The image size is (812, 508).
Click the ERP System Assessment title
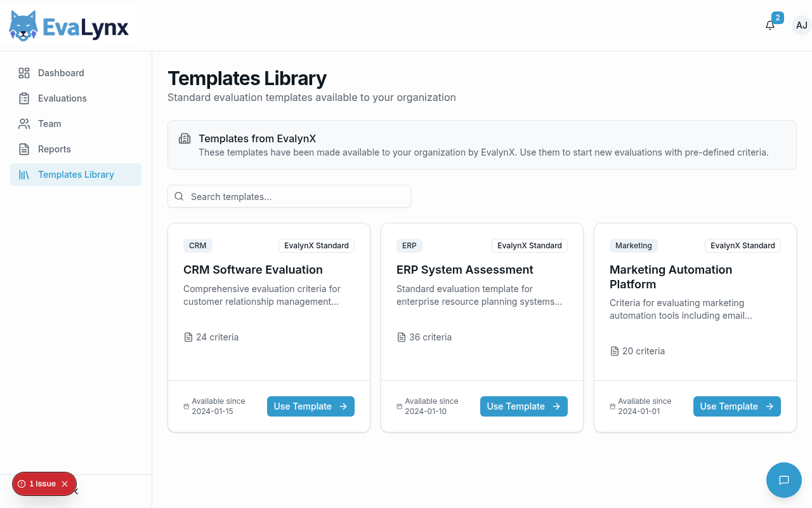465,270
